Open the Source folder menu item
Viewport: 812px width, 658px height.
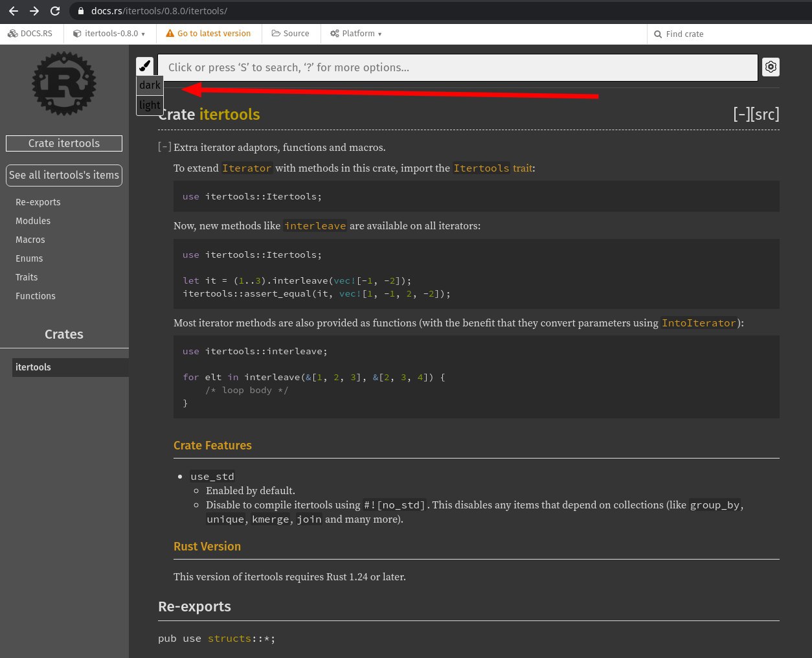click(x=290, y=34)
